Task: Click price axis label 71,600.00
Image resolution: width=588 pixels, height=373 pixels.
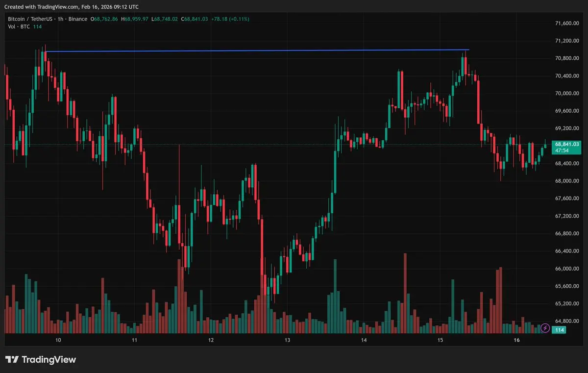Action: pos(567,24)
